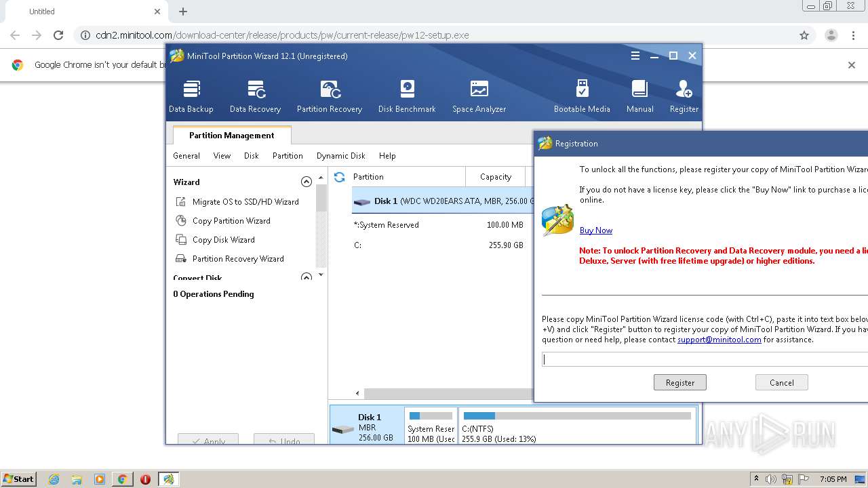Screen dimensions: 868x488
Task: Switch to MiniTool Partition Wizard taskbar icon
Action: tap(168, 479)
